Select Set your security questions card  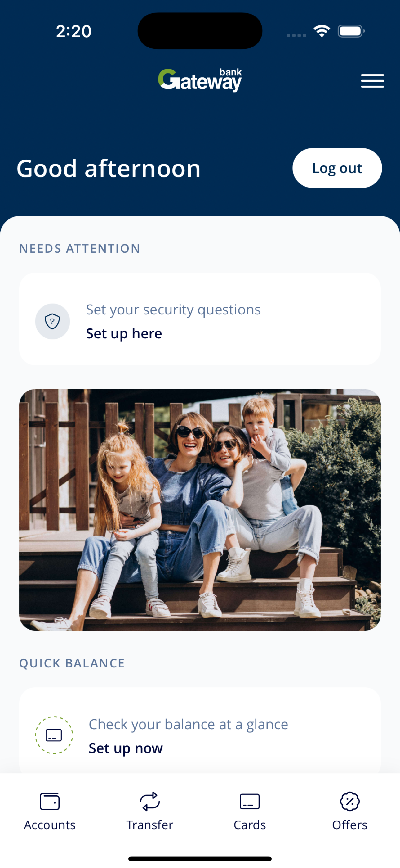[200, 319]
